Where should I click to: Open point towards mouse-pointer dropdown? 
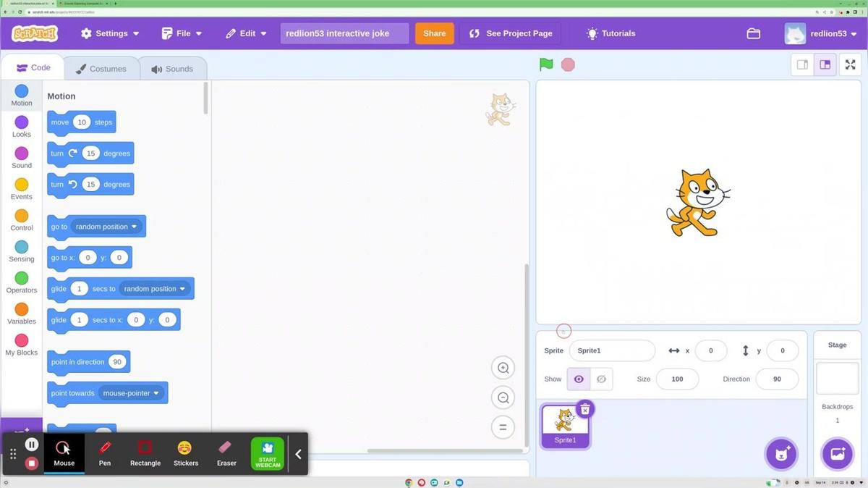click(131, 393)
